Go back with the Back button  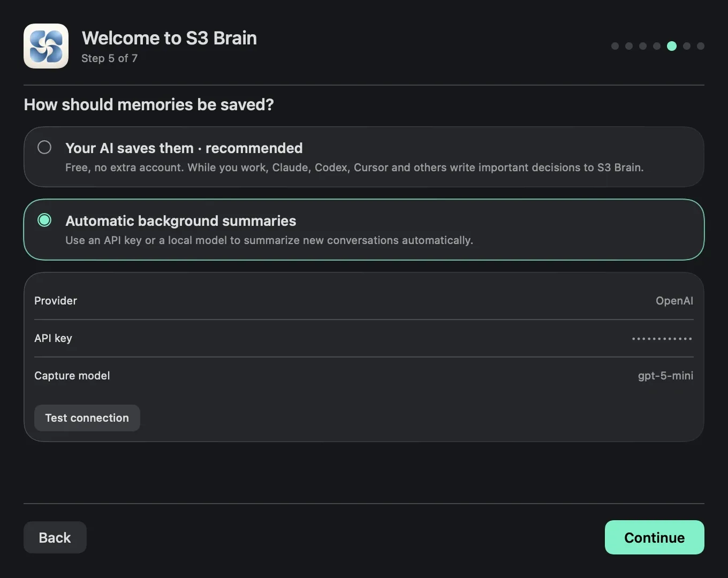tap(55, 537)
